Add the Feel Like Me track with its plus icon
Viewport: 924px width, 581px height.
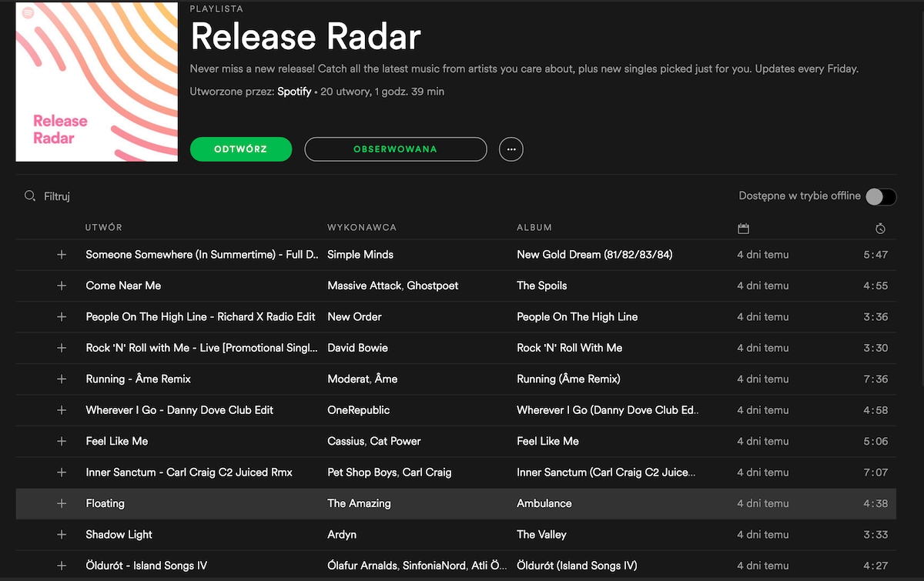(x=62, y=441)
